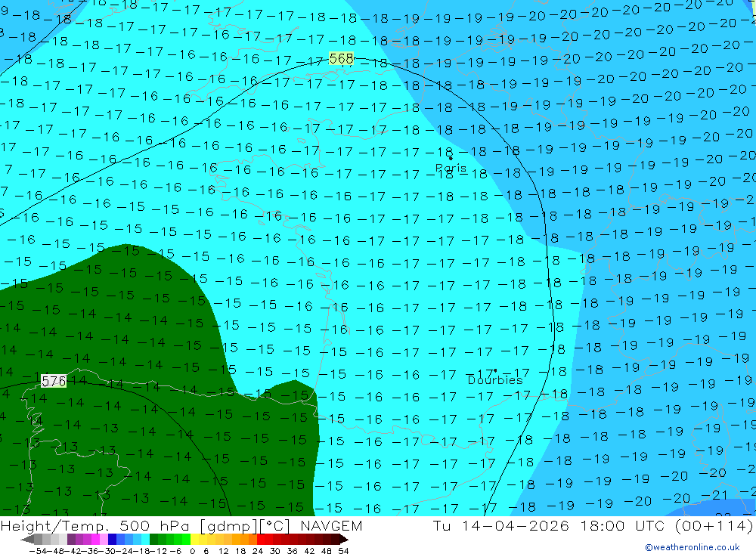Open the weatheronline.co.uk link
The image size is (756, 554).
(x=692, y=547)
